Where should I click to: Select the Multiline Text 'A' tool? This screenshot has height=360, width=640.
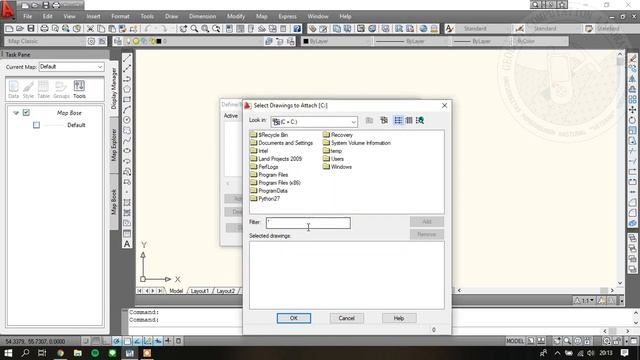[127, 244]
